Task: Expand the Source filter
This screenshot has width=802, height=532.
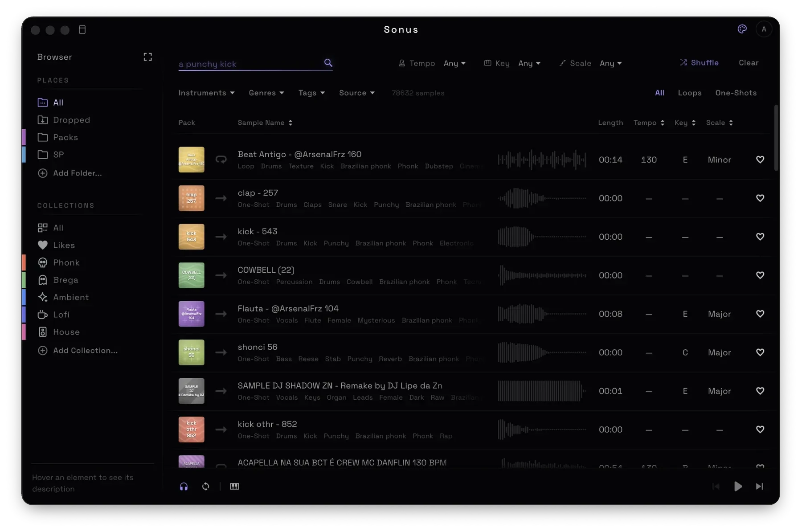Action: pyautogui.click(x=357, y=93)
